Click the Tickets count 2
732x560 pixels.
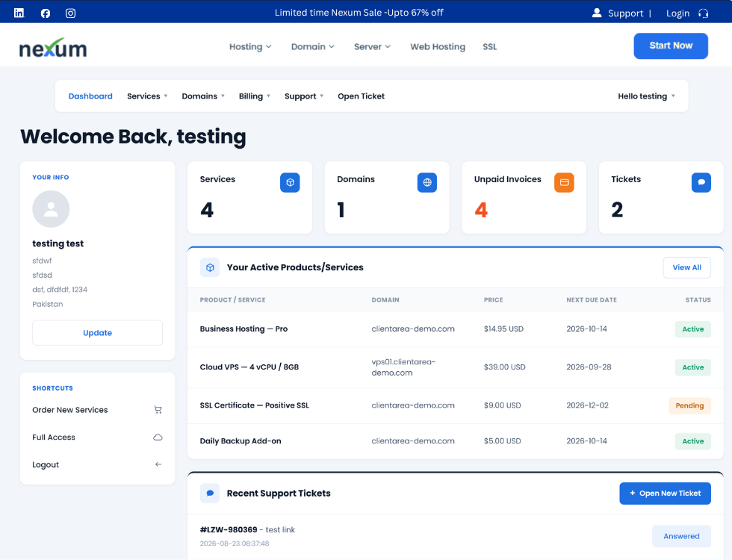click(x=617, y=210)
